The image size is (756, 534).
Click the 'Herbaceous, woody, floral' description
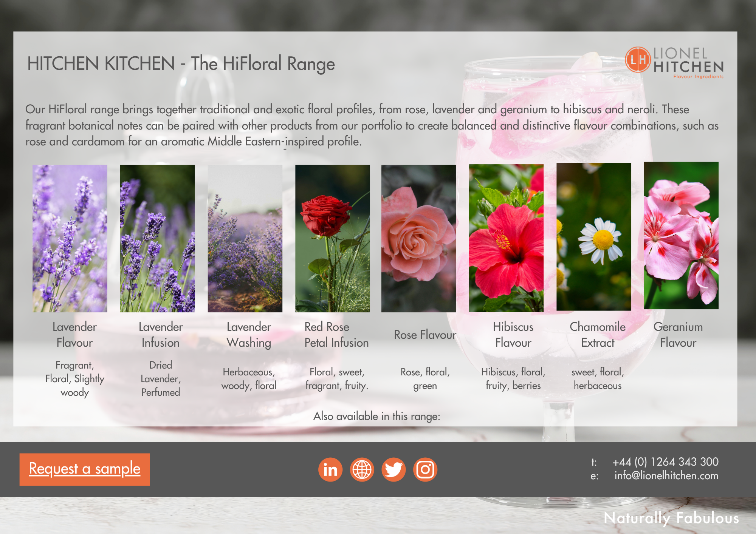[x=249, y=379]
